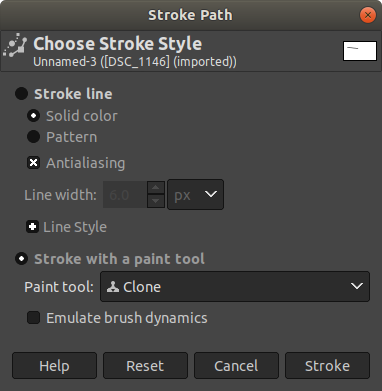This screenshot has width=382, height=391.
Task: Select the Stroke line radio option
Action: 21,94
